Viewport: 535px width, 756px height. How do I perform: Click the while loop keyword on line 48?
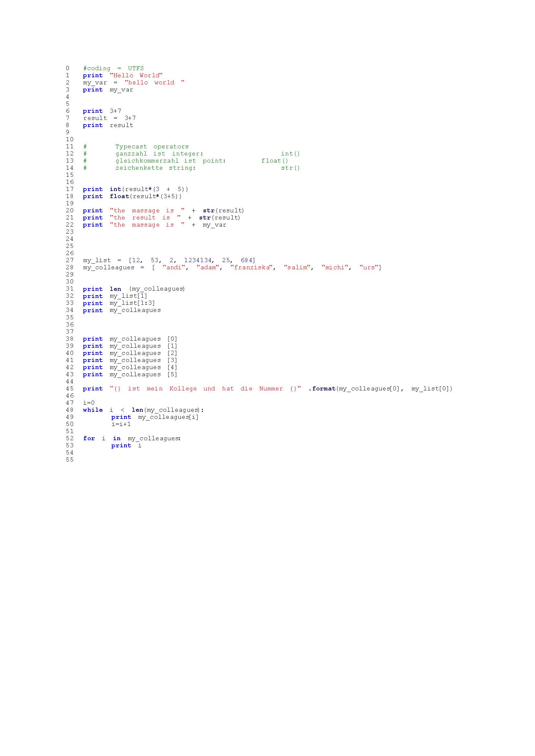[x=92, y=410]
